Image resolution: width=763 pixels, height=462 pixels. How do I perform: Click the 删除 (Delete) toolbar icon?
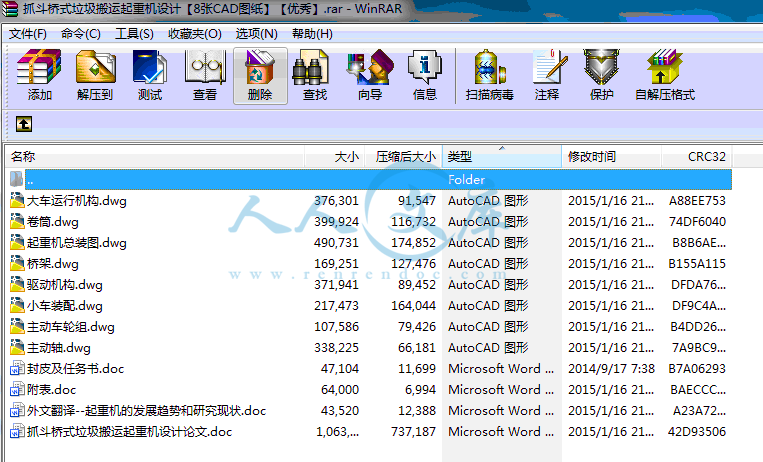click(260, 75)
